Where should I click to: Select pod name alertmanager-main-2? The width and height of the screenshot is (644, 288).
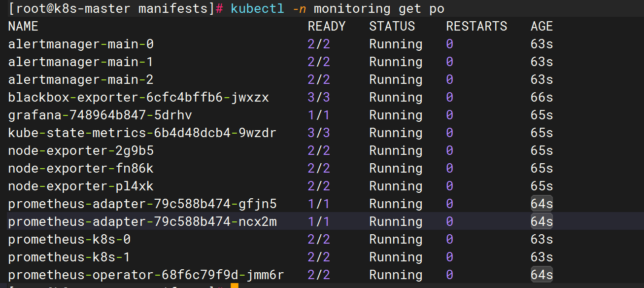81,80
